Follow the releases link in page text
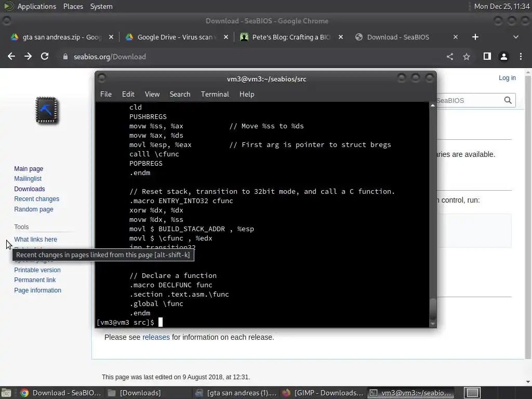The height and width of the screenshot is (399, 532). tap(156, 337)
